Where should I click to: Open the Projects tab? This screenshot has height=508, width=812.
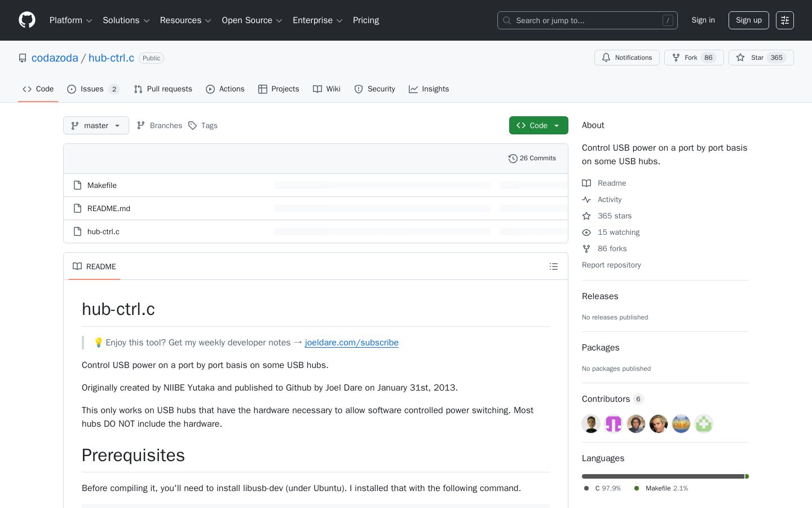[279, 89]
